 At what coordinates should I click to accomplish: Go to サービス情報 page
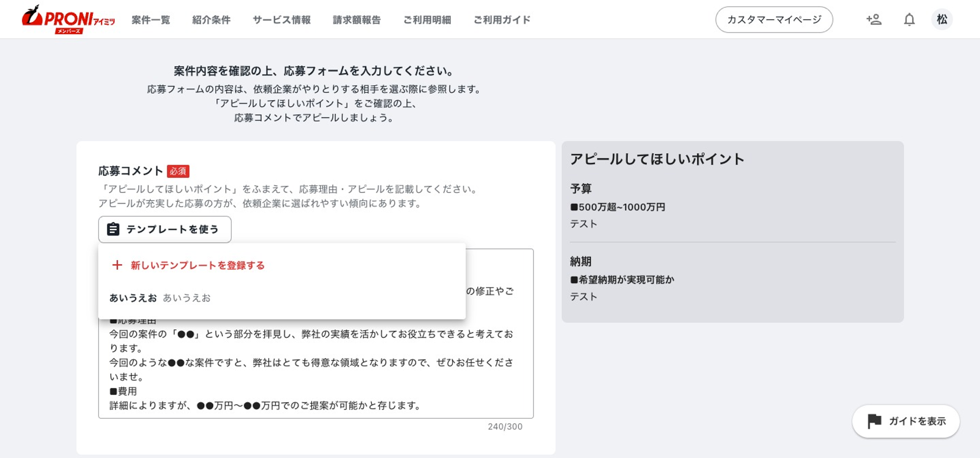[282, 20]
